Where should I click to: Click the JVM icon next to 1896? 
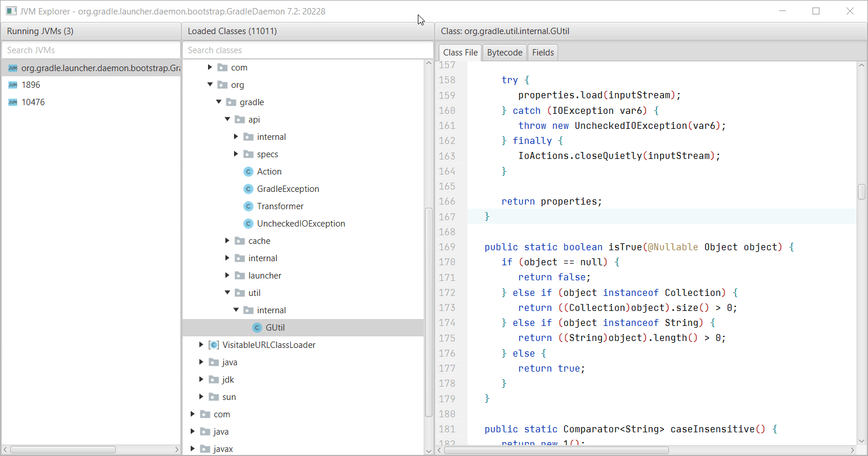pyautogui.click(x=13, y=85)
